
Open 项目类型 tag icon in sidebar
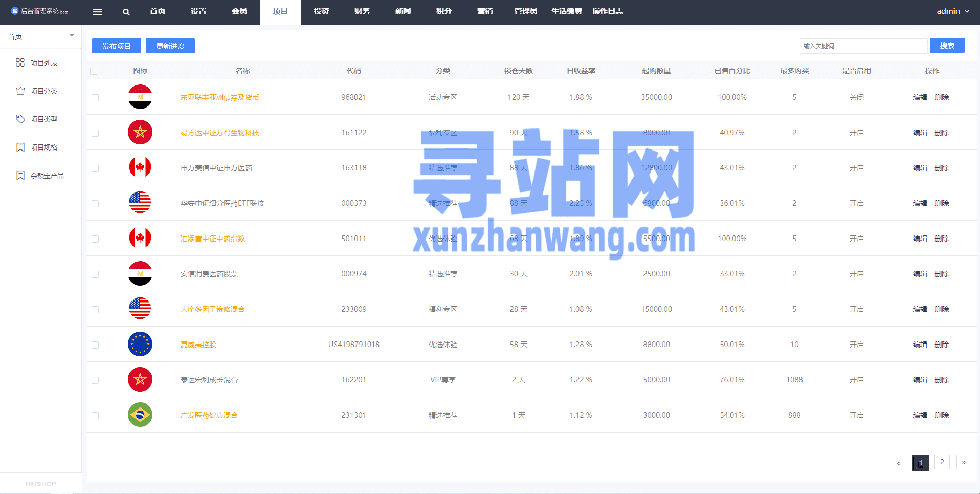20,119
